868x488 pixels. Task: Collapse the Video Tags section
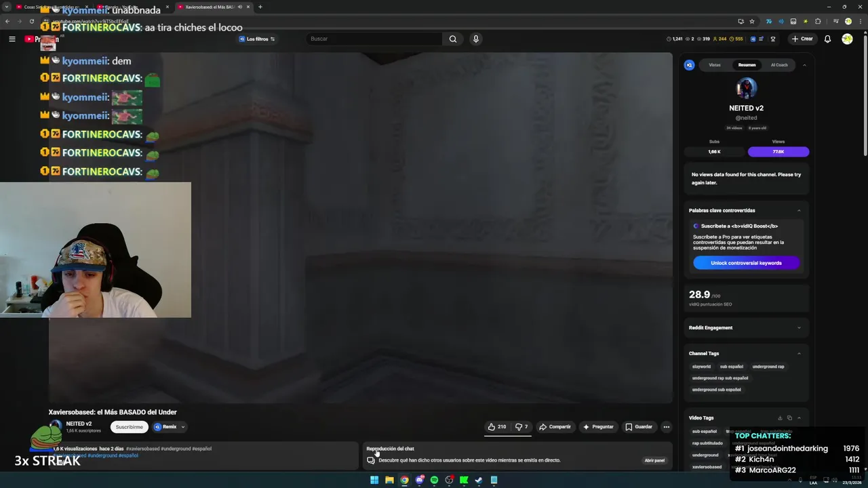(799, 418)
